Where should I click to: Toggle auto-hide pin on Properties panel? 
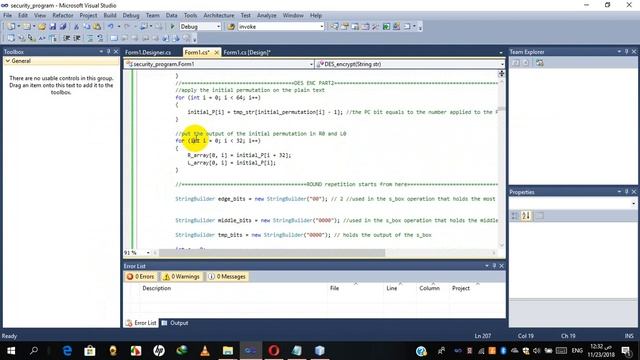[627, 191]
